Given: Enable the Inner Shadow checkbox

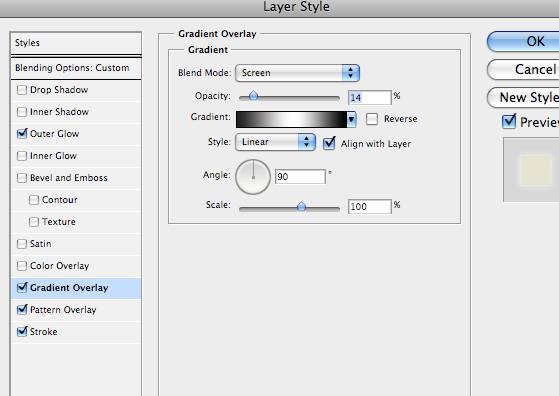Looking at the screenshot, I should tap(22, 112).
